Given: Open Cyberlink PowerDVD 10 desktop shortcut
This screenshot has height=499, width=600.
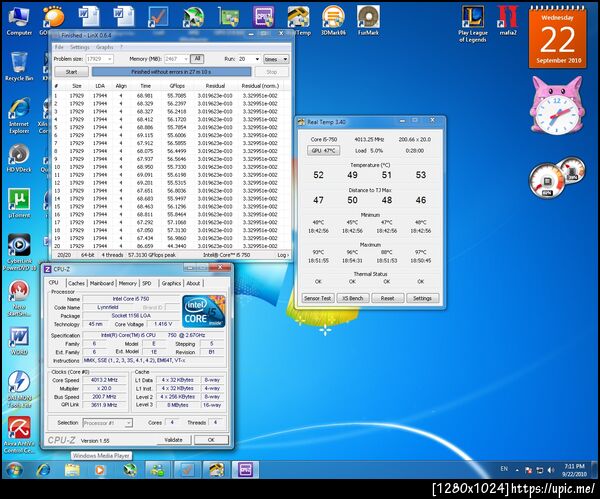Looking at the screenshot, I should [19, 252].
